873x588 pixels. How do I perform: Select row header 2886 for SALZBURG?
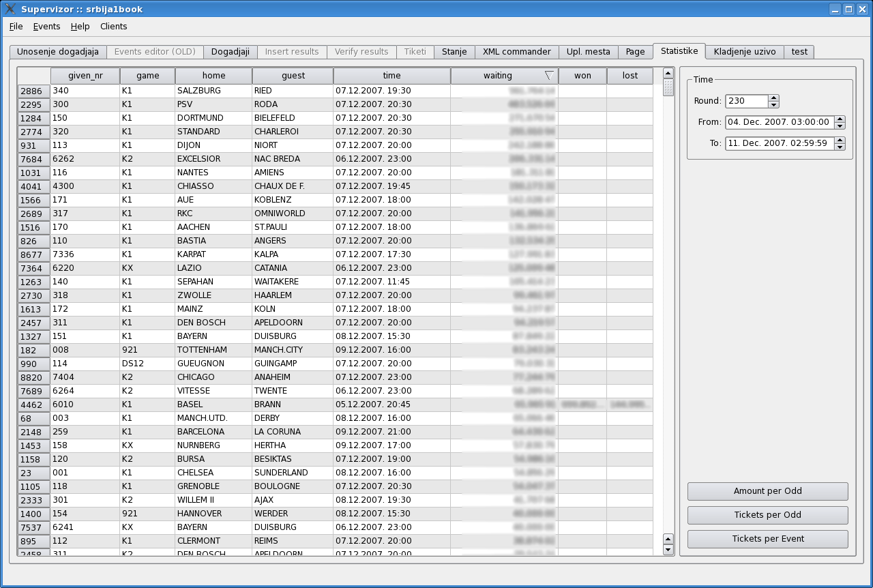coord(33,91)
